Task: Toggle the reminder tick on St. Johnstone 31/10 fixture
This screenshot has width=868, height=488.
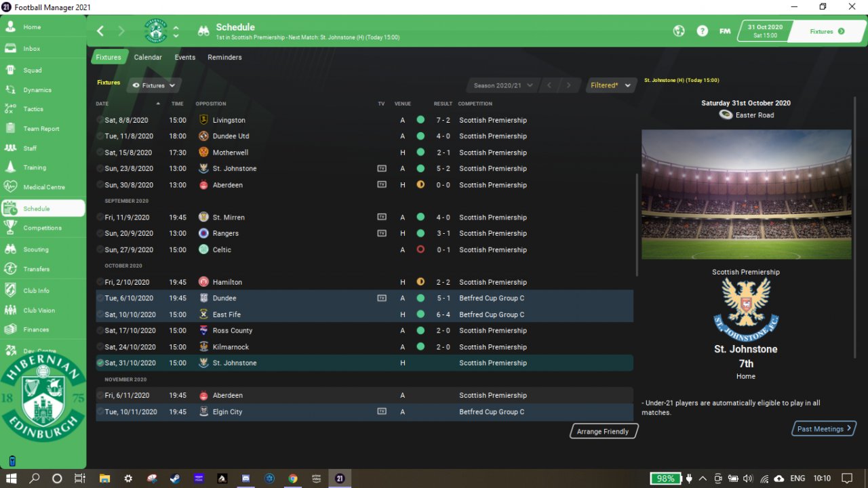Action: click(100, 363)
